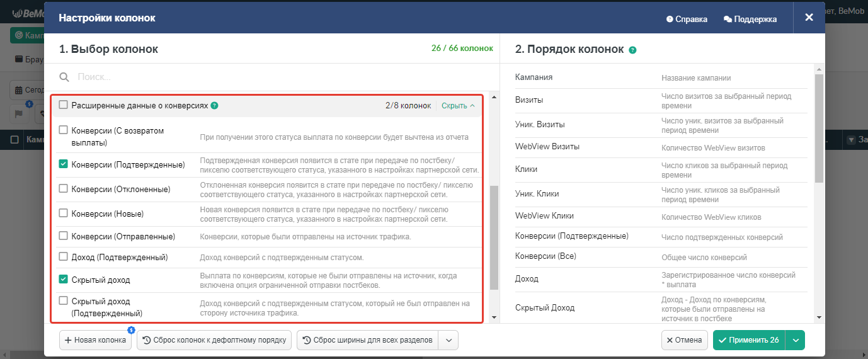Click the 26 / 66 колонок counter
The width and height of the screenshot is (868, 359).
pos(462,48)
